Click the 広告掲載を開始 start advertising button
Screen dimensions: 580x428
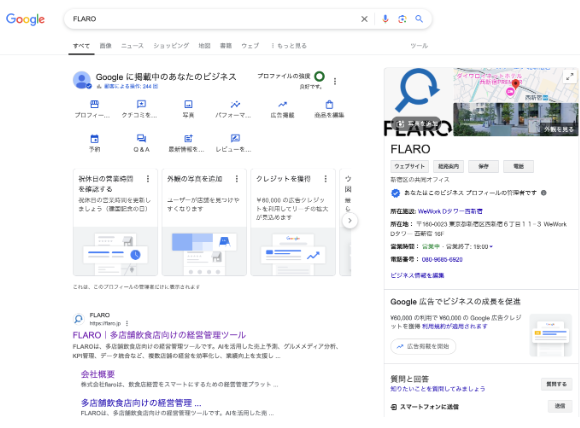(423, 347)
